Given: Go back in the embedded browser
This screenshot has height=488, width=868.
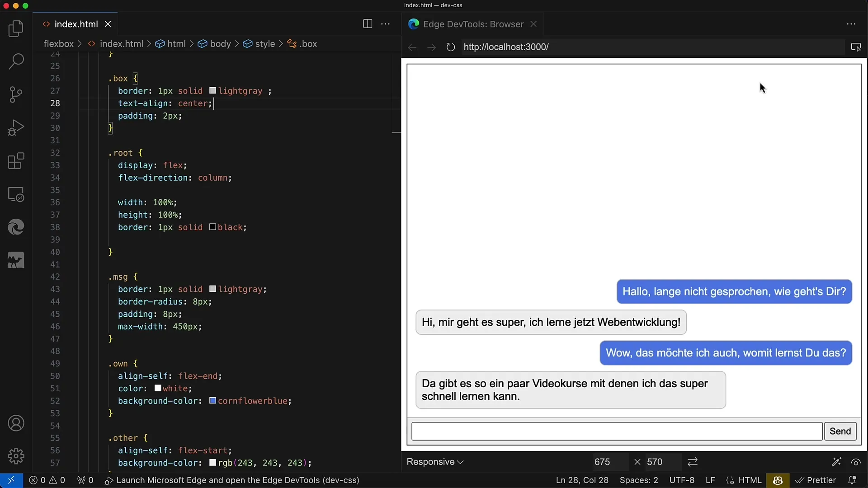Looking at the screenshot, I should click(x=412, y=47).
